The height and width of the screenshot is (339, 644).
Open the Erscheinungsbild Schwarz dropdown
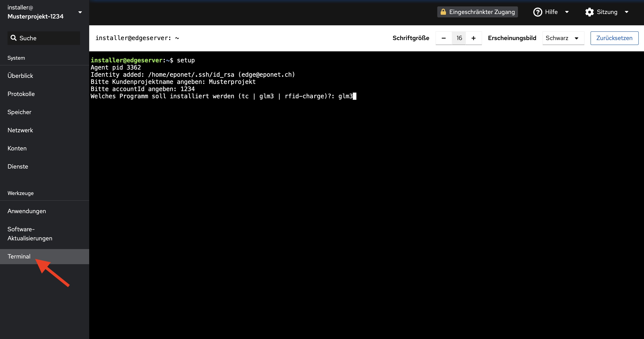563,38
